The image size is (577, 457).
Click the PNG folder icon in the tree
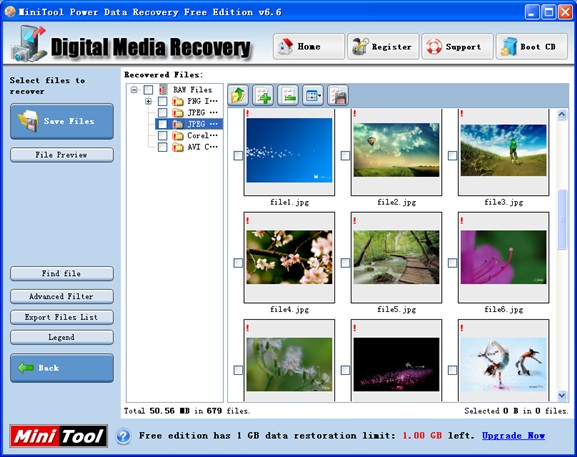[178, 101]
